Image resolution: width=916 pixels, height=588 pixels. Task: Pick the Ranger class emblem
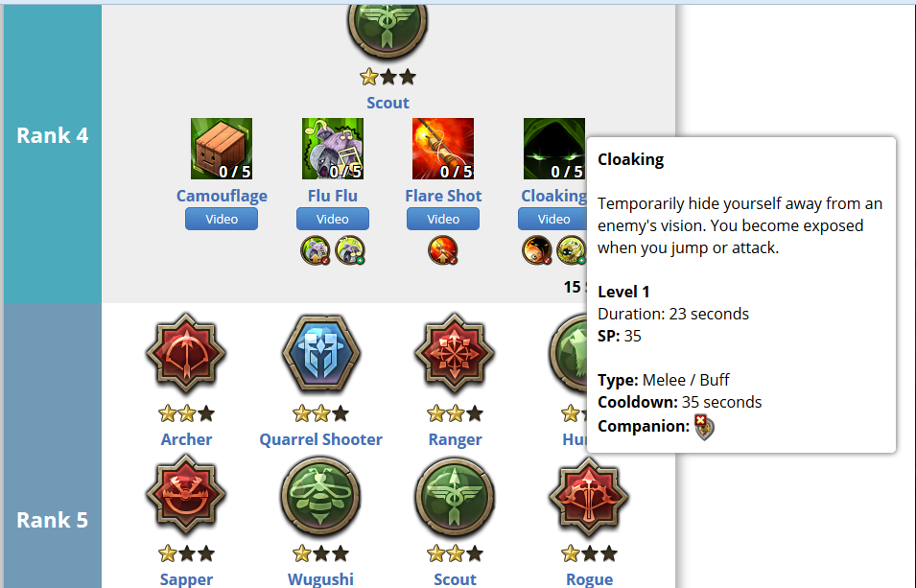tap(455, 354)
